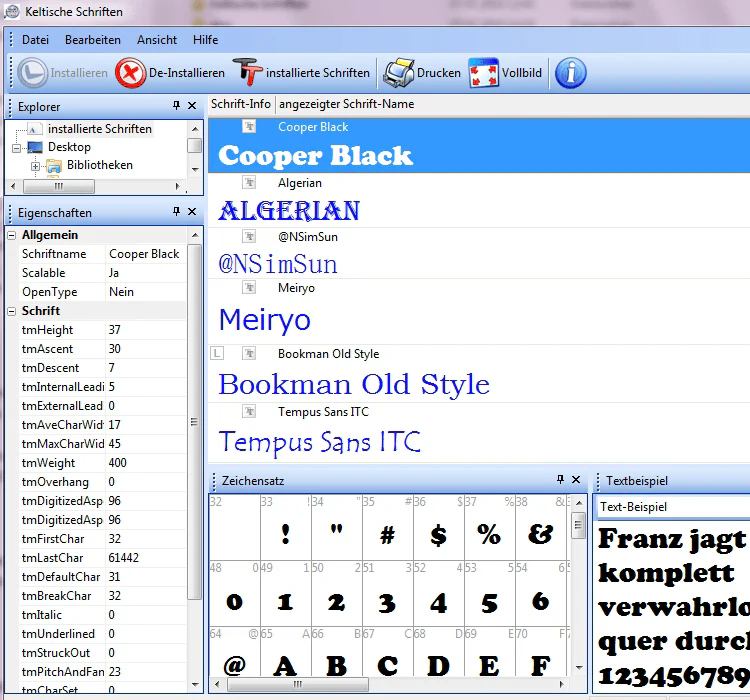Toggle the L marker beside Bookman Old Style
Image resolution: width=750 pixels, height=700 pixels.
tap(217, 354)
